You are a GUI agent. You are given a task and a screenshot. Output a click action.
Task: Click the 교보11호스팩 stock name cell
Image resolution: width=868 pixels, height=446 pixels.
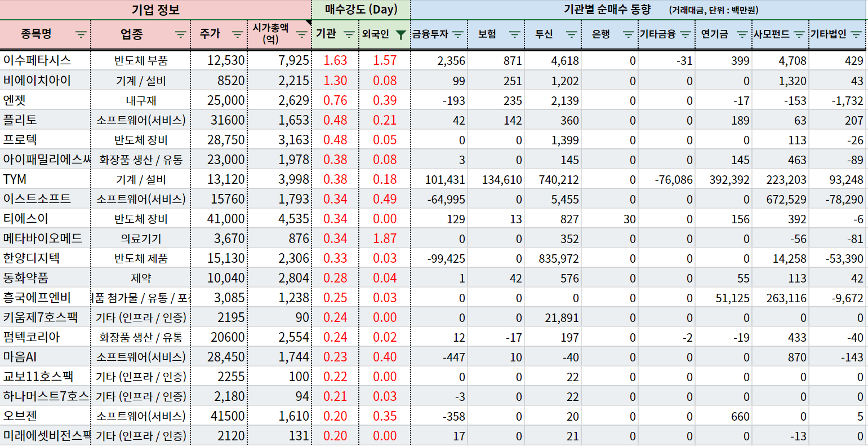[45, 376]
